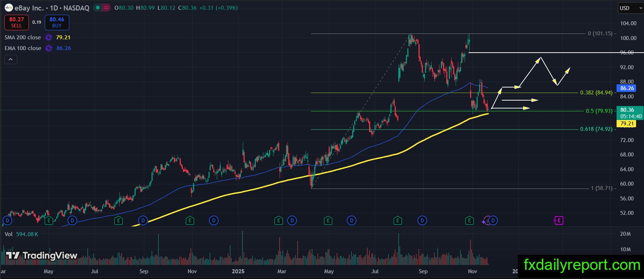Click the Fibonacci label 0.382 (84.94)

tap(596, 93)
